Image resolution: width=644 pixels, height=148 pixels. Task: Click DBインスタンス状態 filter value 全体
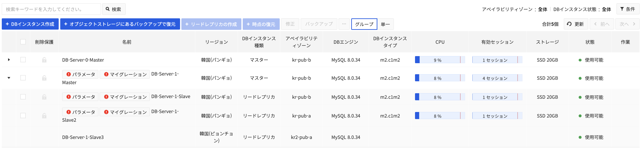pos(606,9)
